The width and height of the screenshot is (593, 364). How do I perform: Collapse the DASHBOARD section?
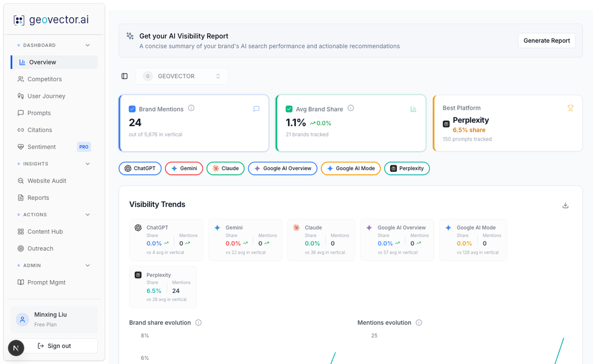tap(88, 44)
